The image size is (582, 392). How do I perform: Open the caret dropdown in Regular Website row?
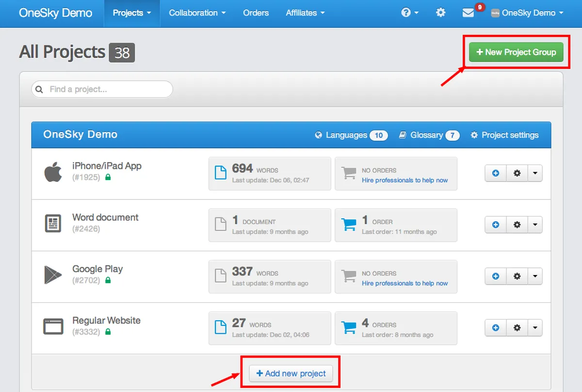tap(535, 328)
